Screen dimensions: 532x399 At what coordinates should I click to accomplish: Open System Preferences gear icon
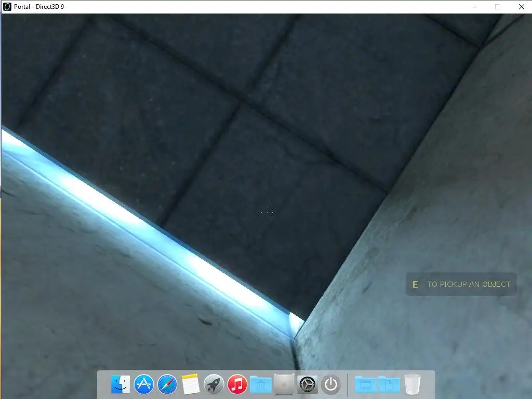308,384
